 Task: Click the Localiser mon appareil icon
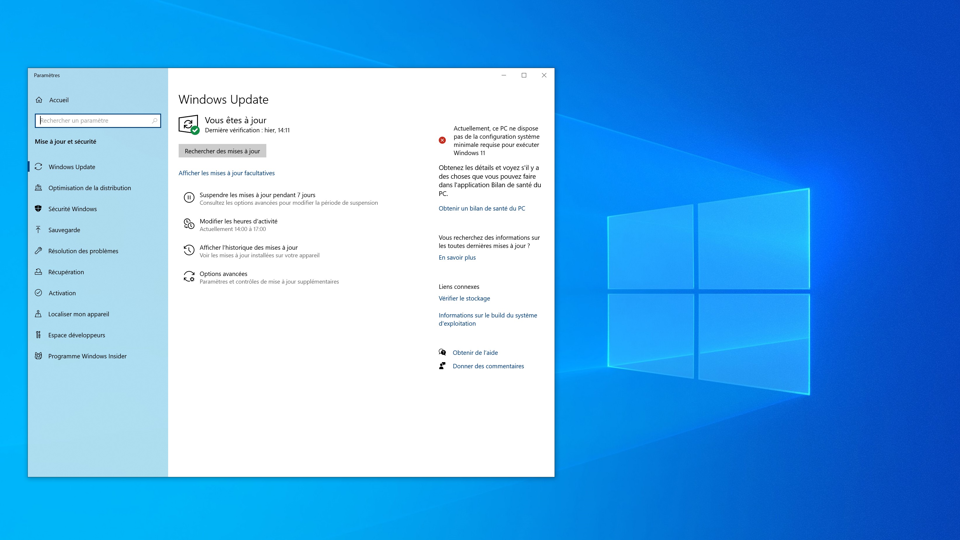[39, 314]
